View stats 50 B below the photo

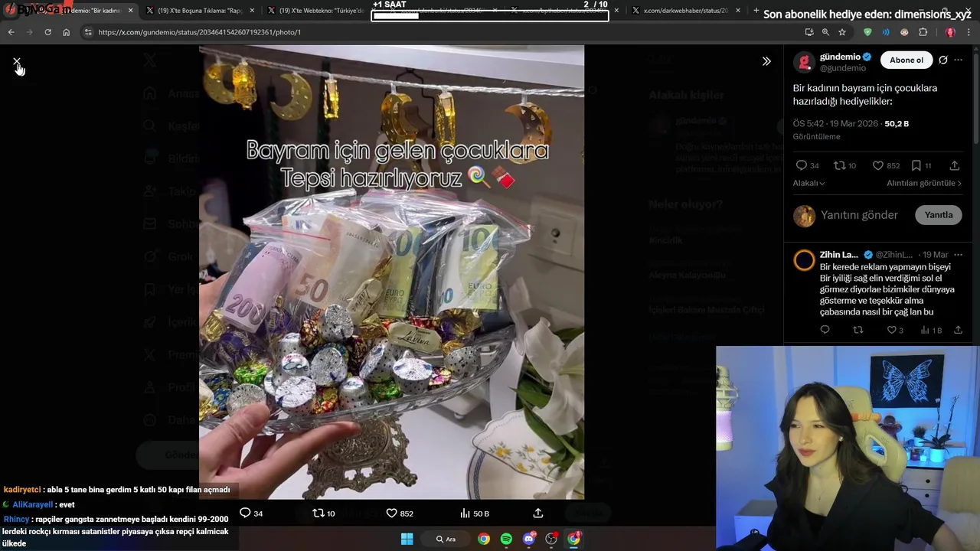pyautogui.click(x=474, y=513)
